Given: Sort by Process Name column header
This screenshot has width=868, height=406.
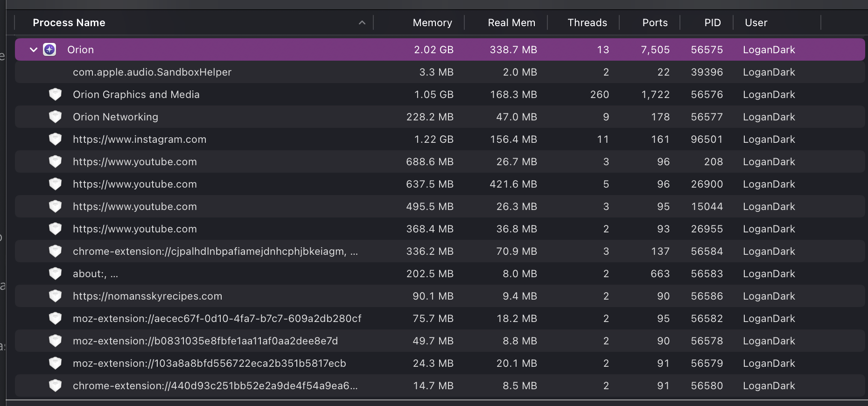Looking at the screenshot, I should point(69,22).
